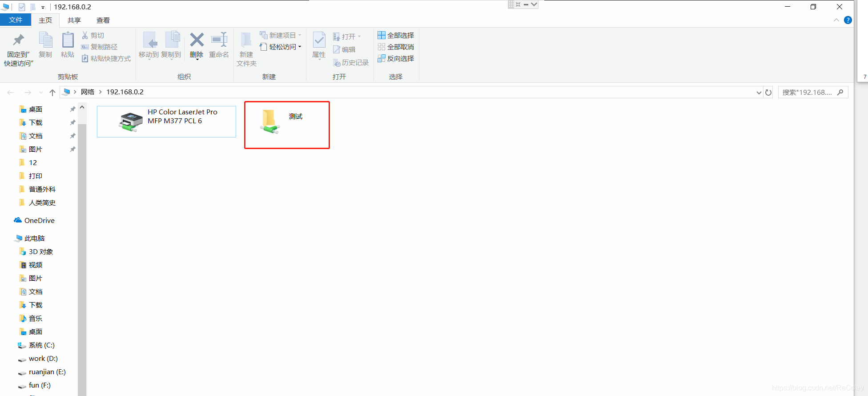Open Move to (移动到) ribbon command
This screenshot has height=396, width=868.
click(x=149, y=45)
